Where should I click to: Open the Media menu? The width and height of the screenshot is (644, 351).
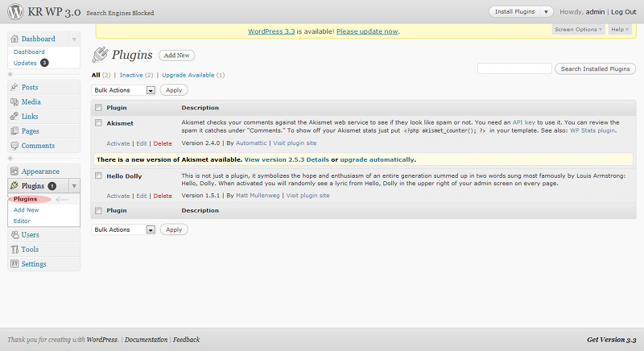[31, 101]
